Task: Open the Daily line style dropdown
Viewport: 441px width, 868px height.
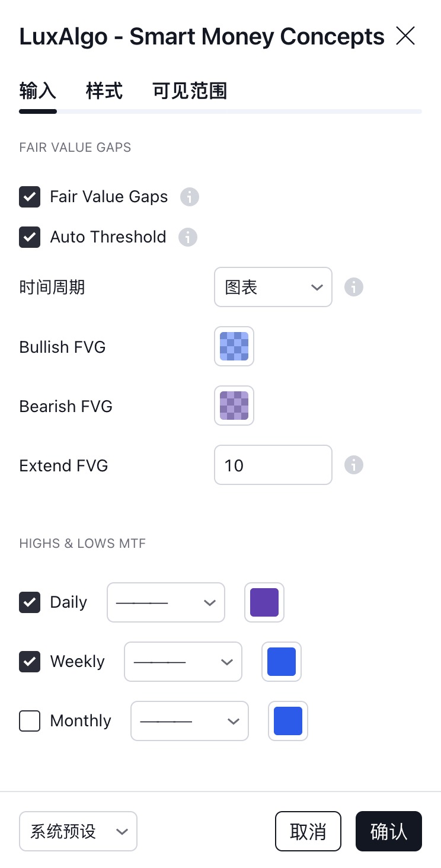Action: [x=166, y=602]
